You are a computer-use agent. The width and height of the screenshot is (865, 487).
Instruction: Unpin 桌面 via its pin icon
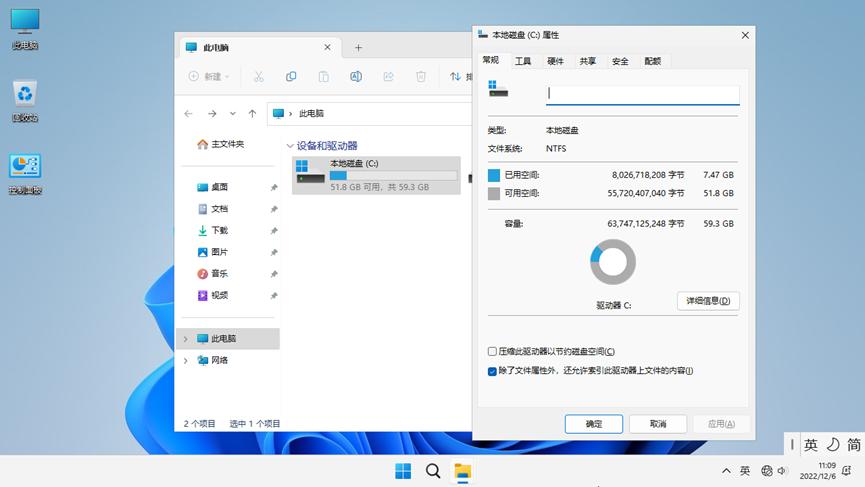[x=274, y=188]
